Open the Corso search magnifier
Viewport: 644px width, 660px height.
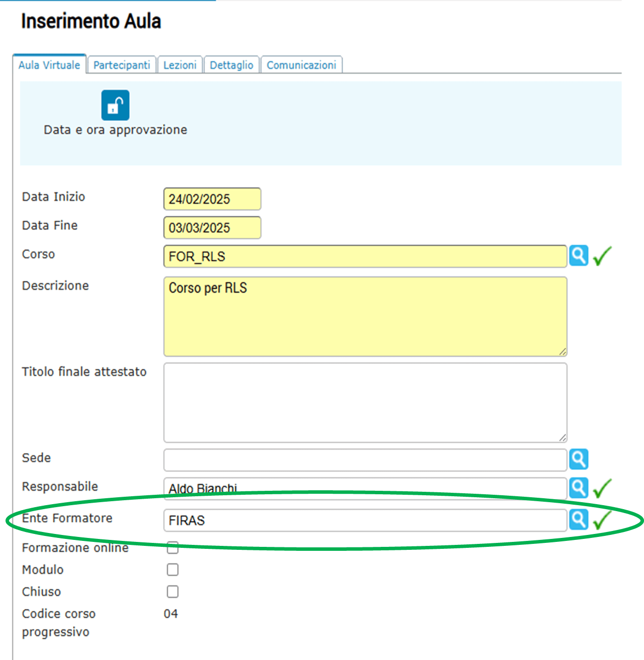pos(578,256)
